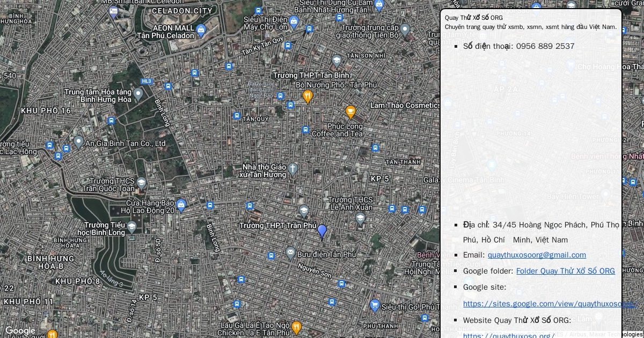The height and width of the screenshot is (338, 644).
Task: Select the Phúc Long Coffee and Tea marker
Action: [350, 112]
